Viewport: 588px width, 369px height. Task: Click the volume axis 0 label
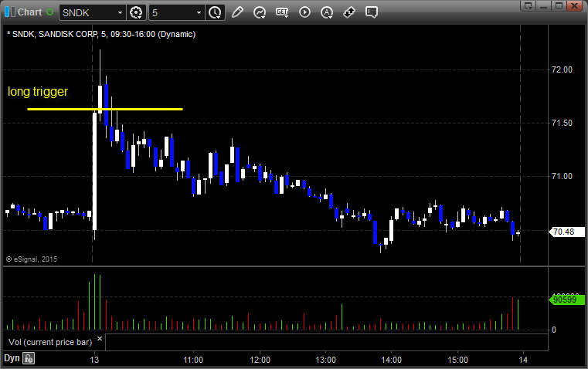coord(554,330)
